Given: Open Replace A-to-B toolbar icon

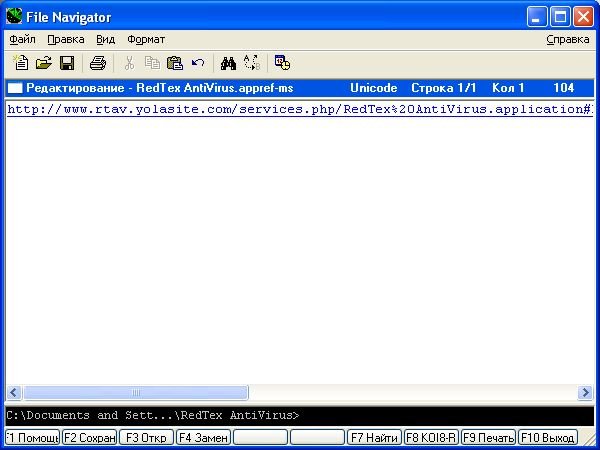Looking at the screenshot, I should pyautogui.click(x=252, y=63).
